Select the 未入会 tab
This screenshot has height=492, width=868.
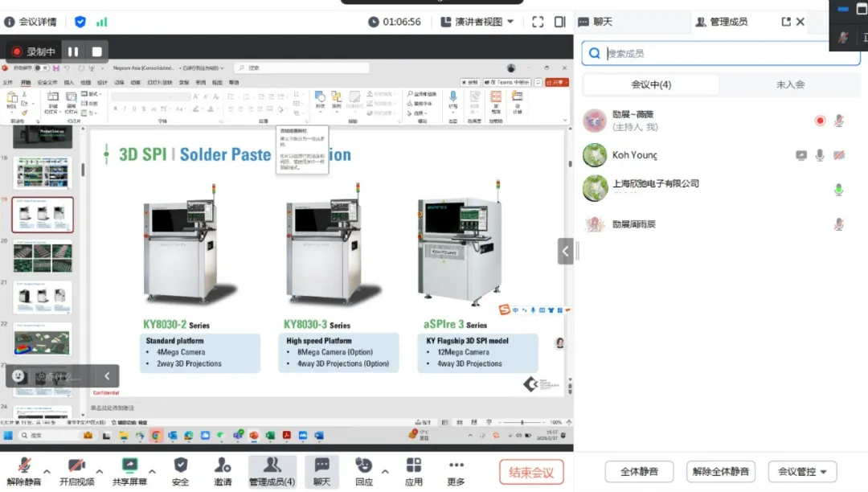(x=790, y=84)
